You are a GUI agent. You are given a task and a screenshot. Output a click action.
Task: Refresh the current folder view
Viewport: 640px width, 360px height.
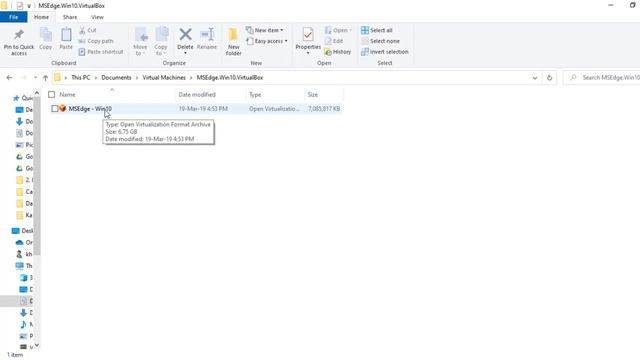point(549,78)
